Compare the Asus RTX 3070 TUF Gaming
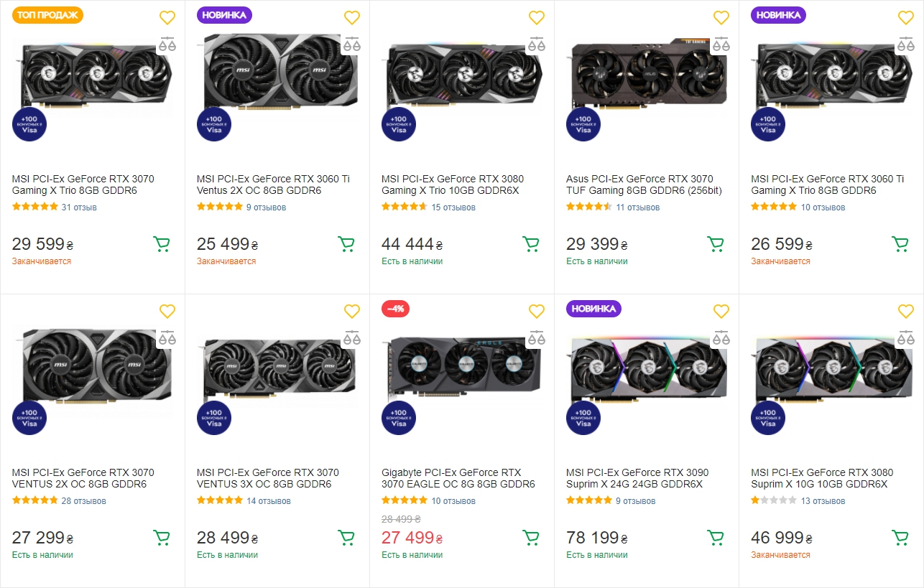 click(x=721, y=44)
